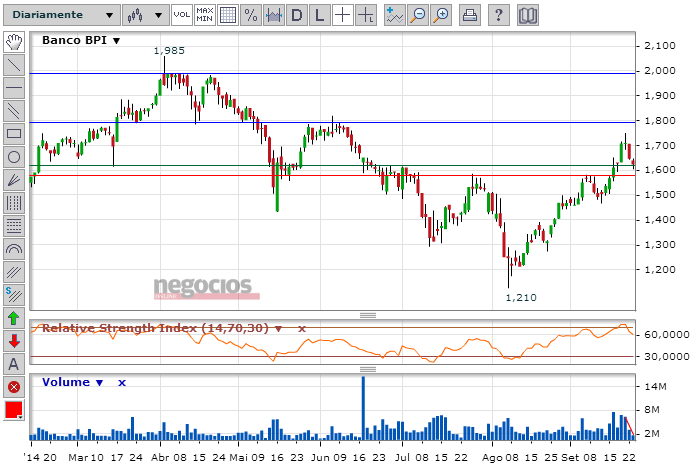Select the circle drawing tool

coord(14,157)
